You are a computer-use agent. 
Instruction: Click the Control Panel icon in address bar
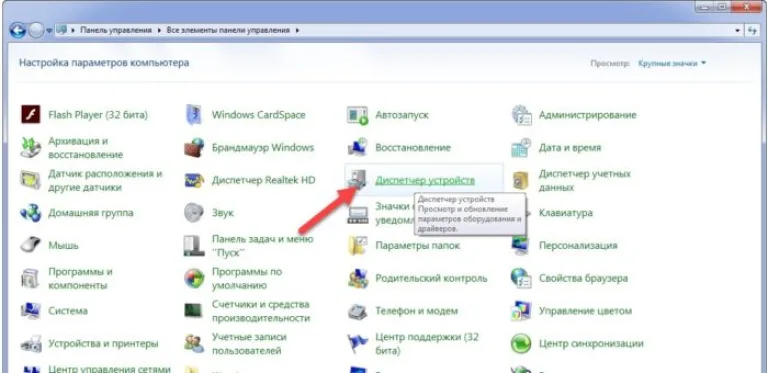click(x=62, y=30)
